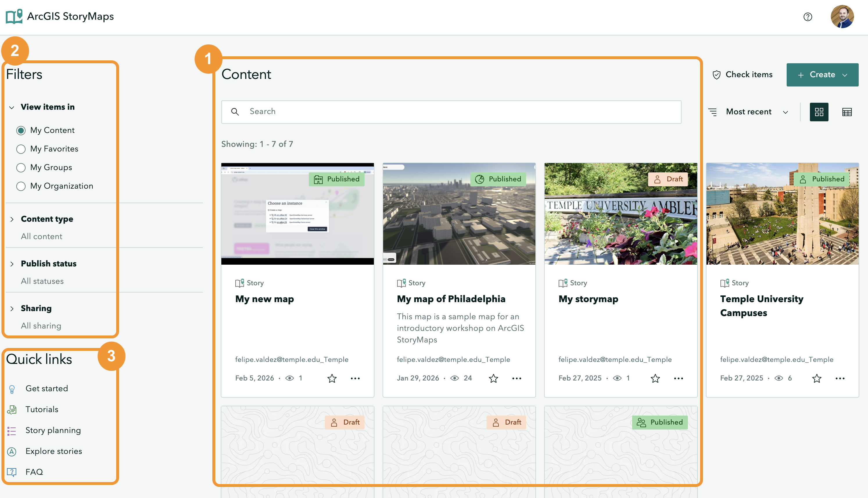Expand the Publish status filter

(x=12, y=264)
